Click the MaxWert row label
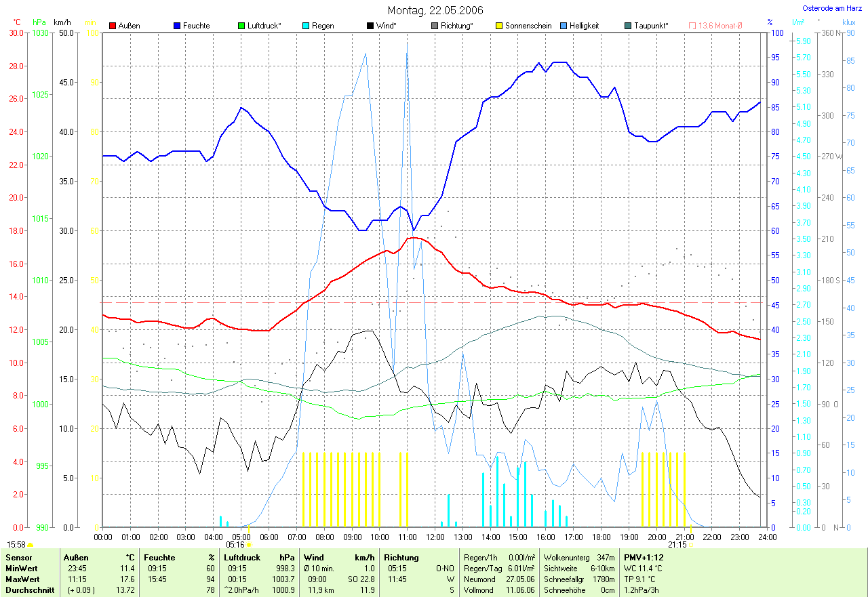This screenshot has width=868, height=597. pyautogui.click(x=22, y=579)
